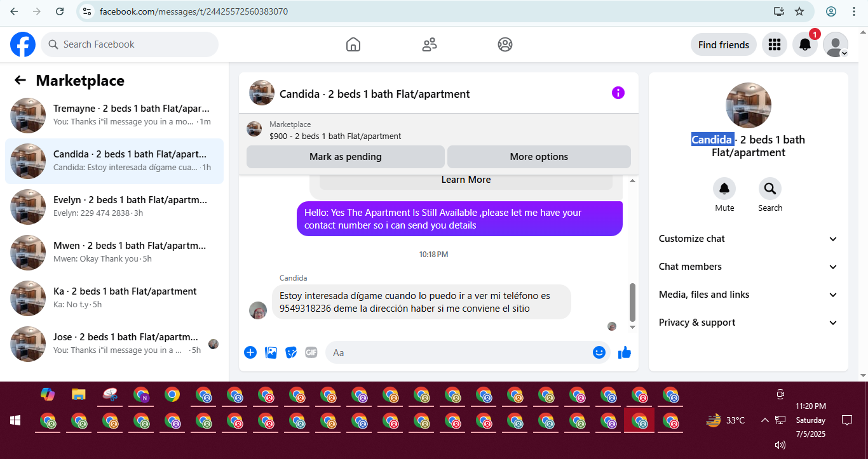Screen dimensions: 868x459
Task: Open the Notifications bell icon
Action: 804,44
